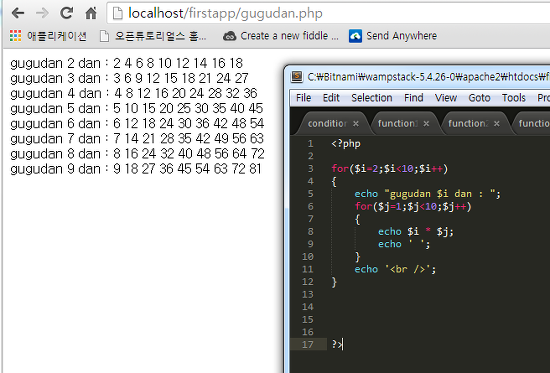Click the inner for($j=1) loop line
This screenshot has height=373, width=550.
click(x=413, y=206)
